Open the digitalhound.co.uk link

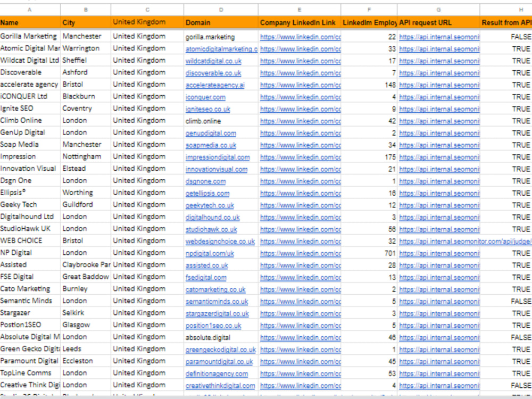coord(212,218)
